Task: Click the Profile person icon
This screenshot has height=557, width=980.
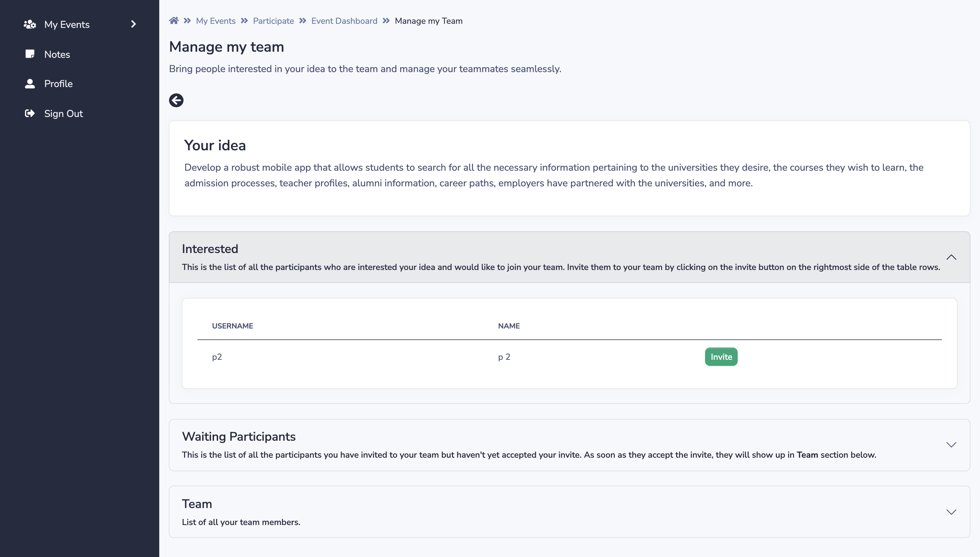Action: 30,84
